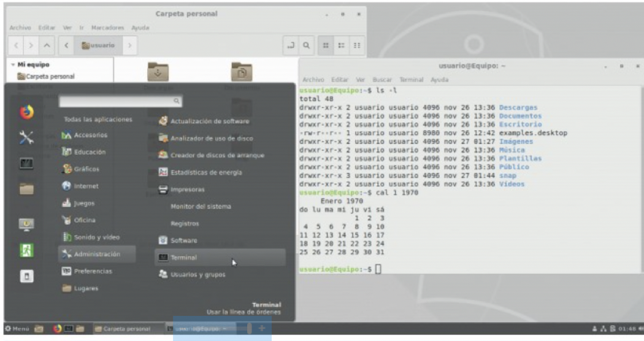Click the Descargas entry in terminal listing
644x341 pixels.
[518, 108]
